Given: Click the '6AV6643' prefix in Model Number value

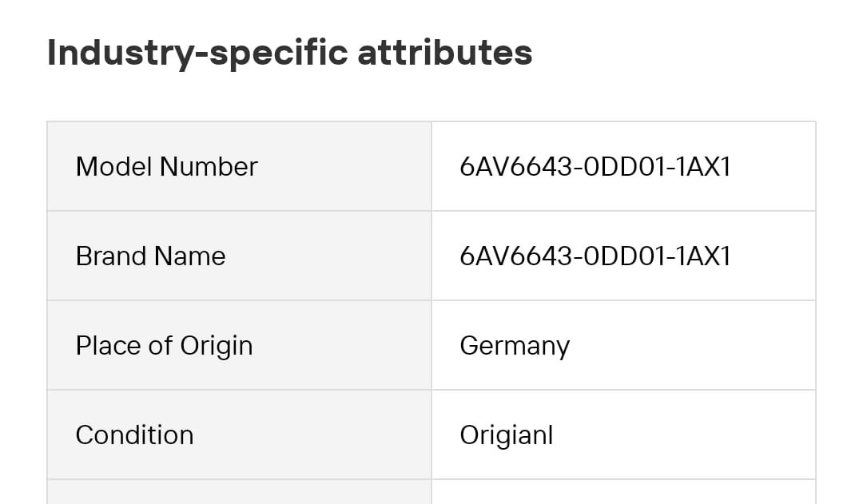Looking at the screenshot, I should [515, 167].
